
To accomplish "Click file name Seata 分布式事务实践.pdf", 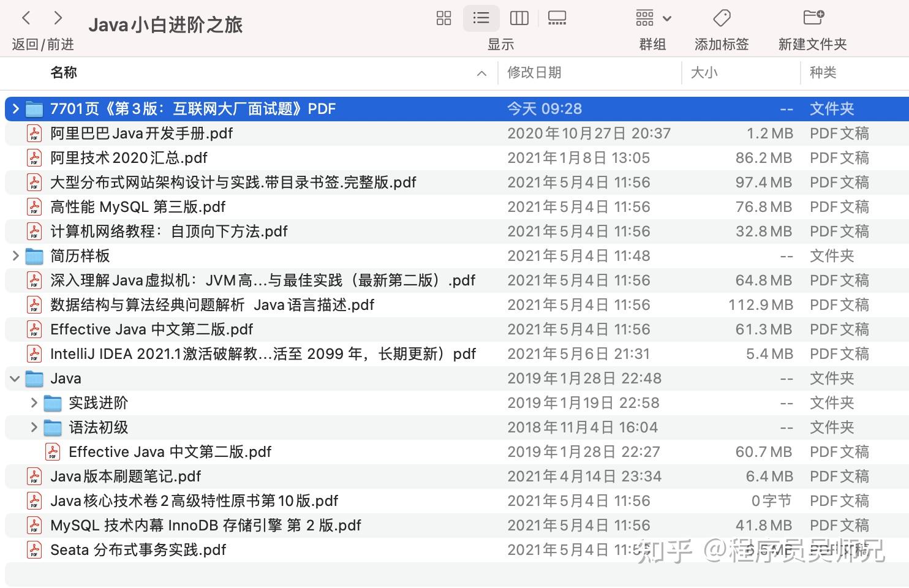I will (x=138, y=550).
